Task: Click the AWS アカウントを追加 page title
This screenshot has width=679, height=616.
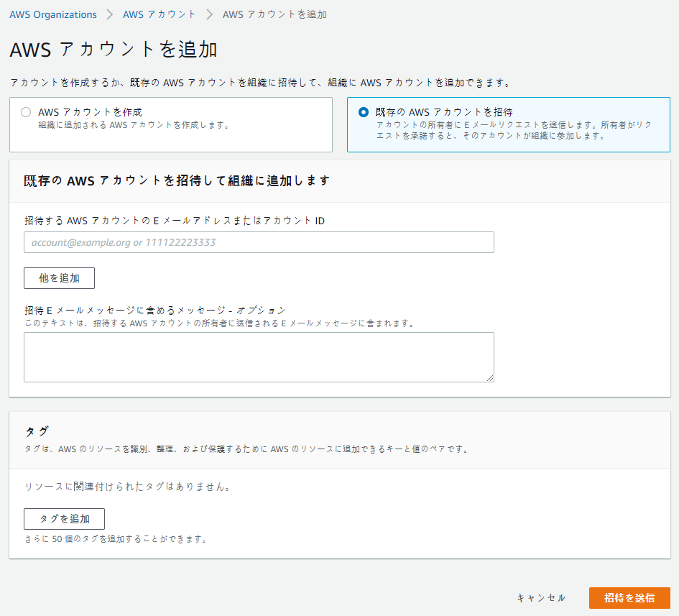Action: tap(114, 50)
